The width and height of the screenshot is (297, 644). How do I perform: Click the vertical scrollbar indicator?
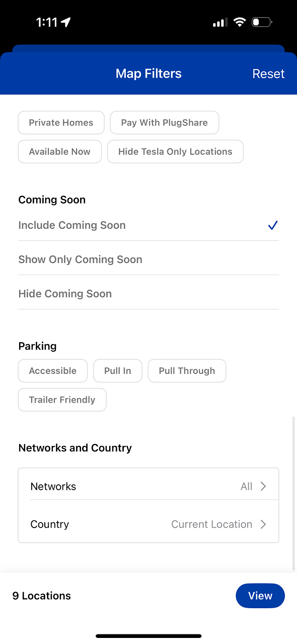point(294,493)
